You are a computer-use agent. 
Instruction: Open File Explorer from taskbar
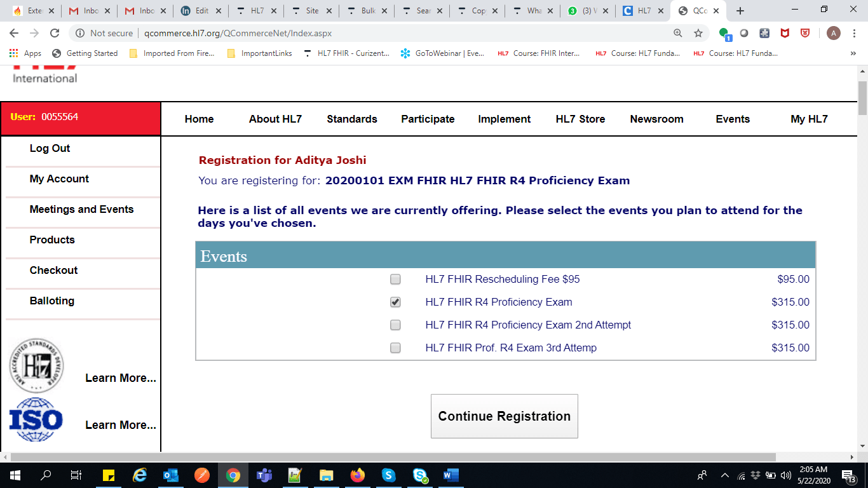coord(327,475)
